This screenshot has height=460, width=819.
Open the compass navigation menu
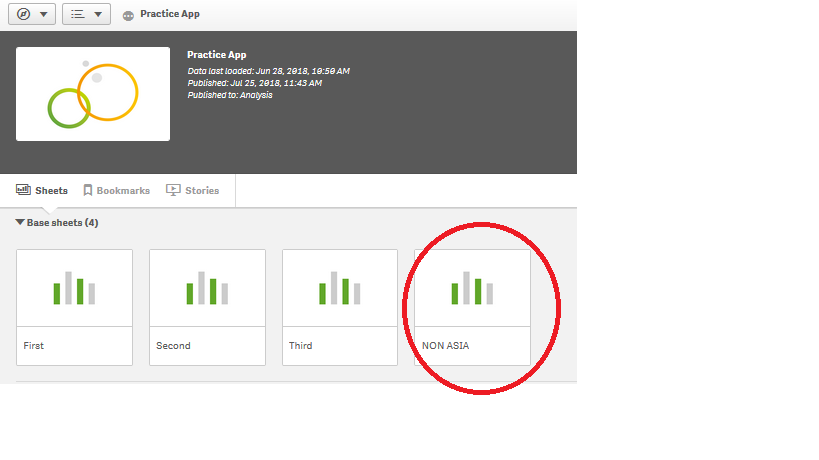point(32,14)
